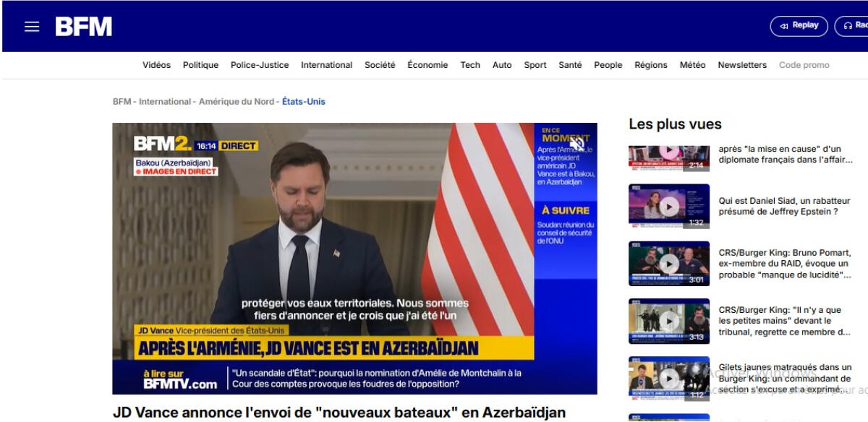Play the Gilets jaunes video thumbnail
868x422 pixels.
(x=669, y=378)
